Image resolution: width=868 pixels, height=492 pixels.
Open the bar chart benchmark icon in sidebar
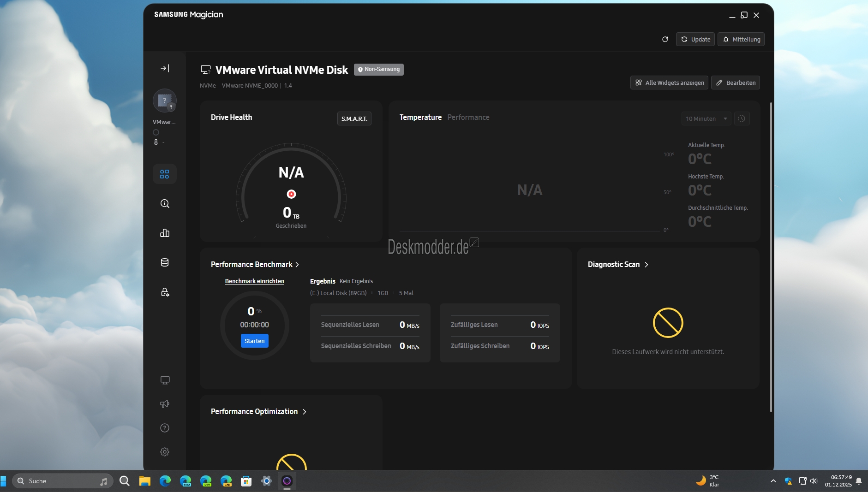pos(165,233)
